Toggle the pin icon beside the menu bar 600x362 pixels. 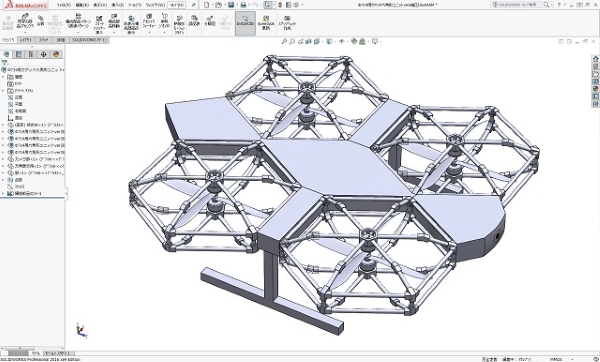tap(194, 5)
